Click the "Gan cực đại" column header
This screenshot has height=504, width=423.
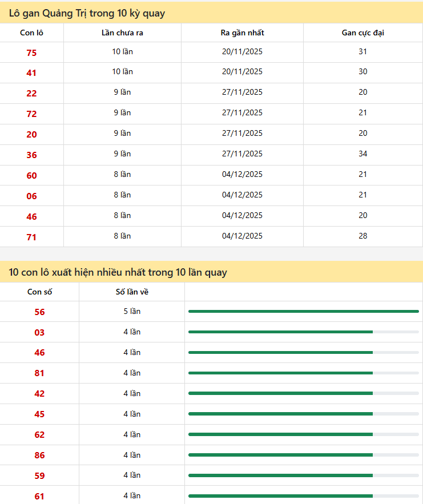[362, 33]
